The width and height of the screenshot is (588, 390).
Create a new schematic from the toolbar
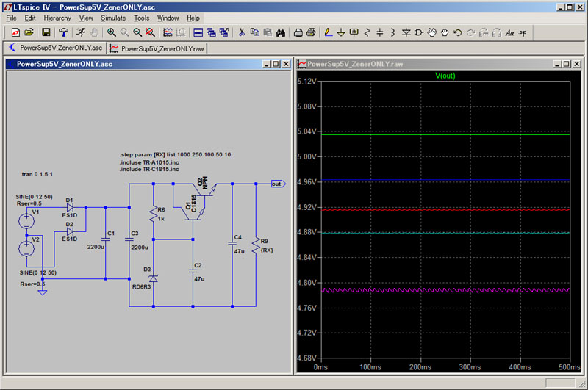pos(15,32)
